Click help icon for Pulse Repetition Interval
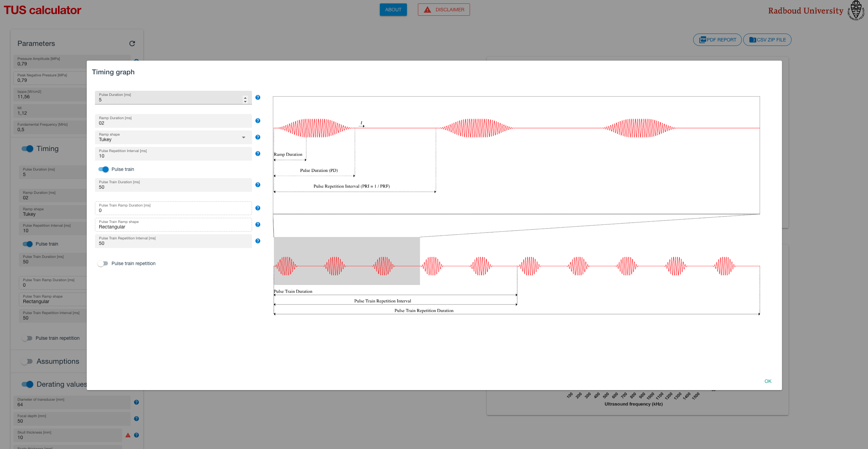The height and width of the screenshot is (449, 868). (x=258, y=154)
